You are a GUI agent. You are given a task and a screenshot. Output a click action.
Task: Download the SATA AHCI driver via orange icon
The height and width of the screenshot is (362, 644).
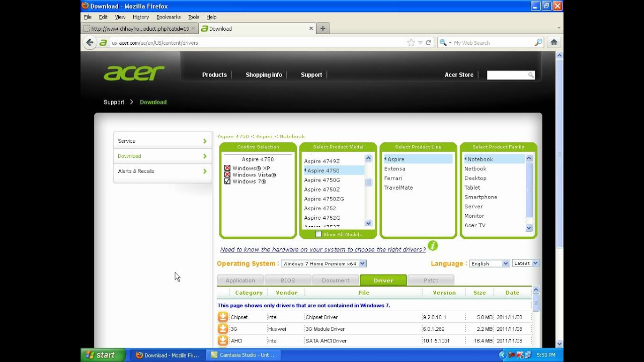click(222, 340)
